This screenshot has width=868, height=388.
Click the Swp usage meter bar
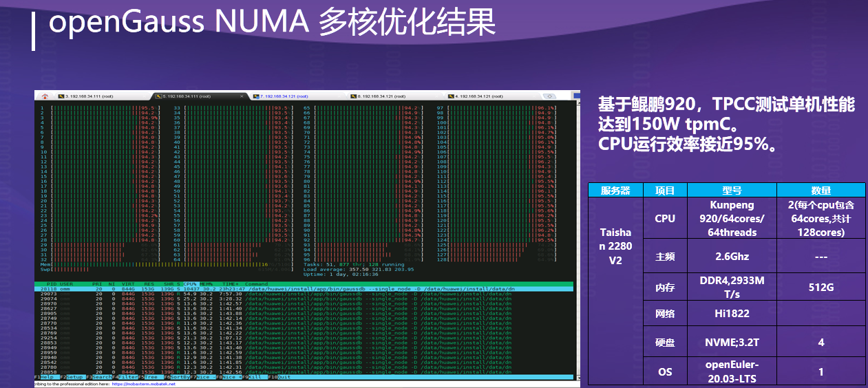click(167, 268)
